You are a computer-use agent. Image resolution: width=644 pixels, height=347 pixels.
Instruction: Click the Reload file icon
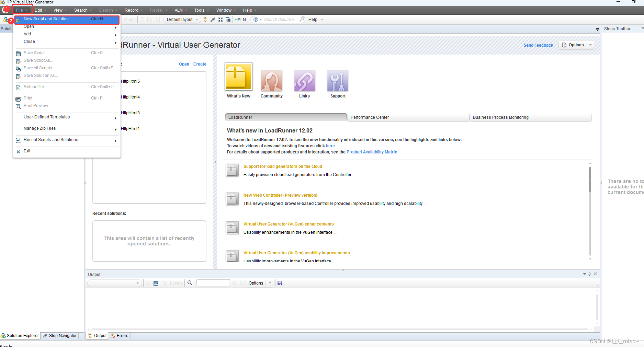[x=18, y=88]
